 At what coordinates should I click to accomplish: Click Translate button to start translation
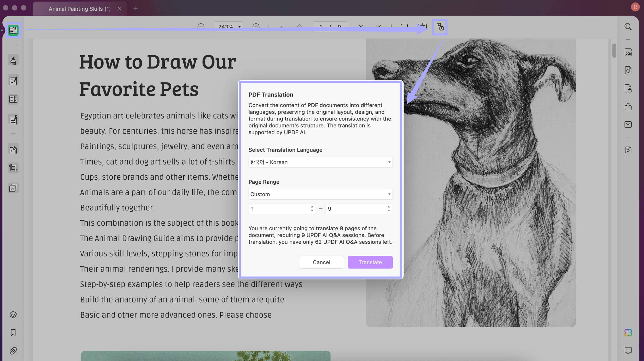370,262
